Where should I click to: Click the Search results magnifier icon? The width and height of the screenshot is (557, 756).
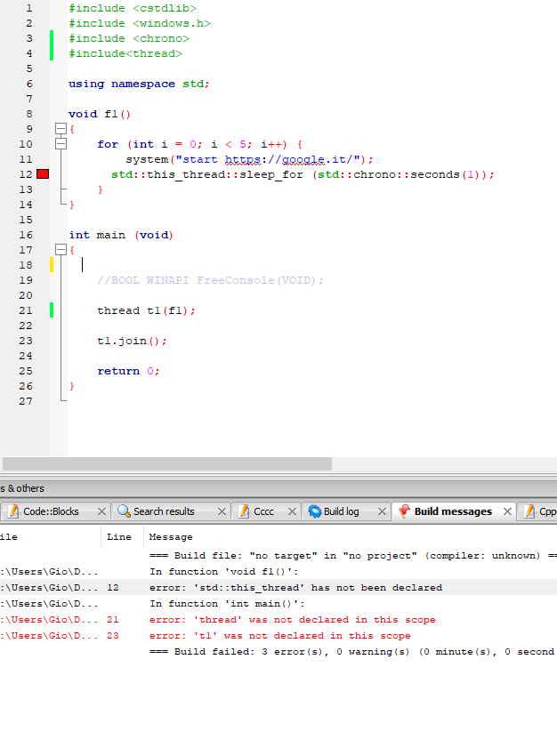(x=124, y=511)
